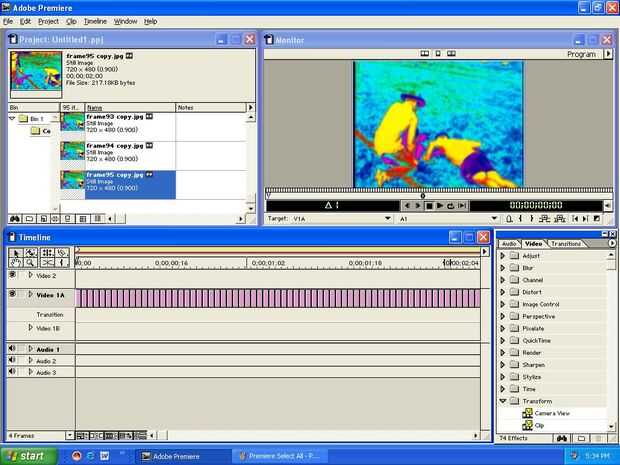The width and height of the screenshot is (620, 465).
Task: Open the File menu
Action: [8, 21]
